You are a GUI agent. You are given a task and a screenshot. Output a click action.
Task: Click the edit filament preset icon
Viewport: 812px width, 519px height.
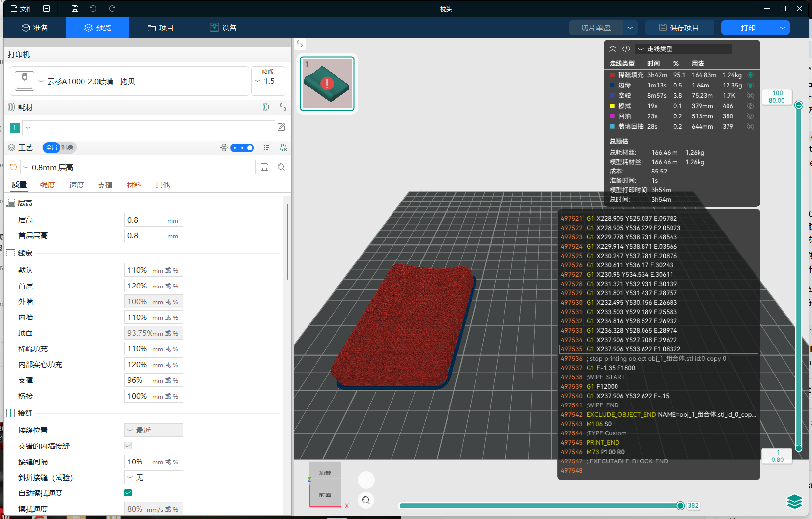pos(281,127)
